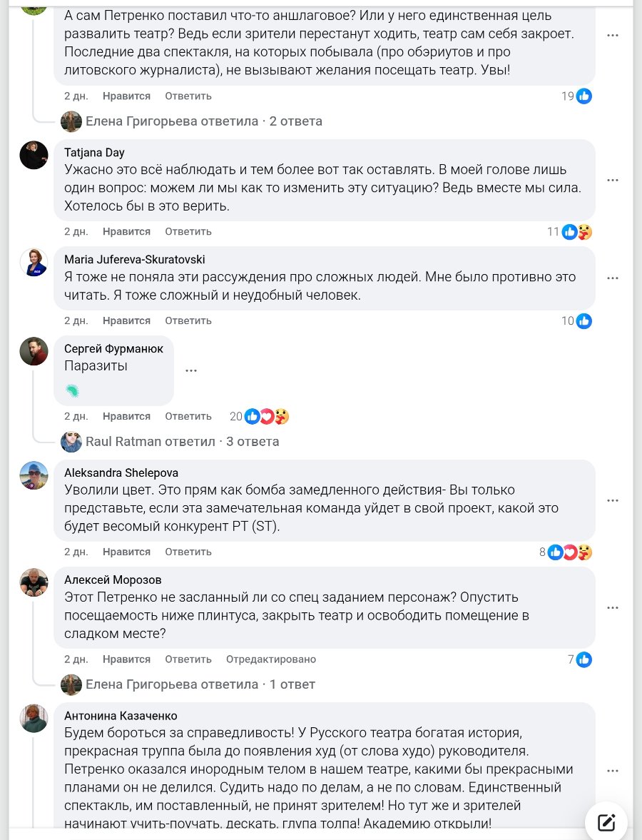Open the sticker in Сергей Фурманюк's comment
This screenshot has width=642, height=840.
click(72, 390)
